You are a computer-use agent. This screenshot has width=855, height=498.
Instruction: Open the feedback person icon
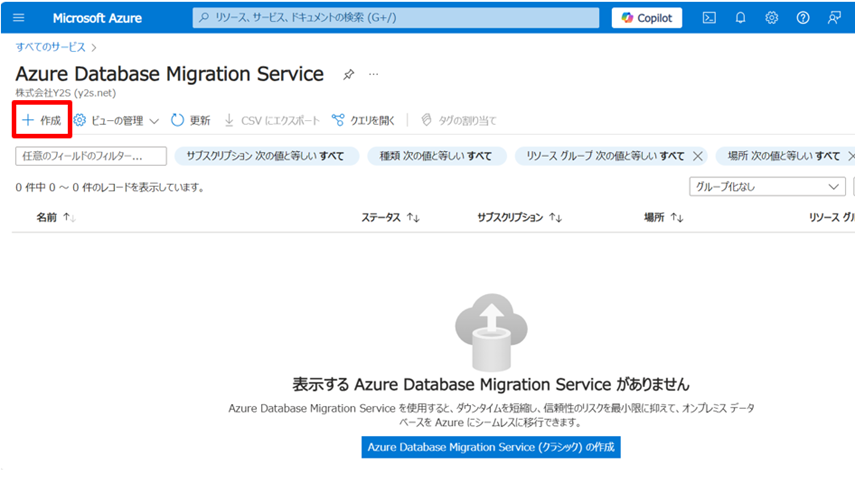point(833,18)
